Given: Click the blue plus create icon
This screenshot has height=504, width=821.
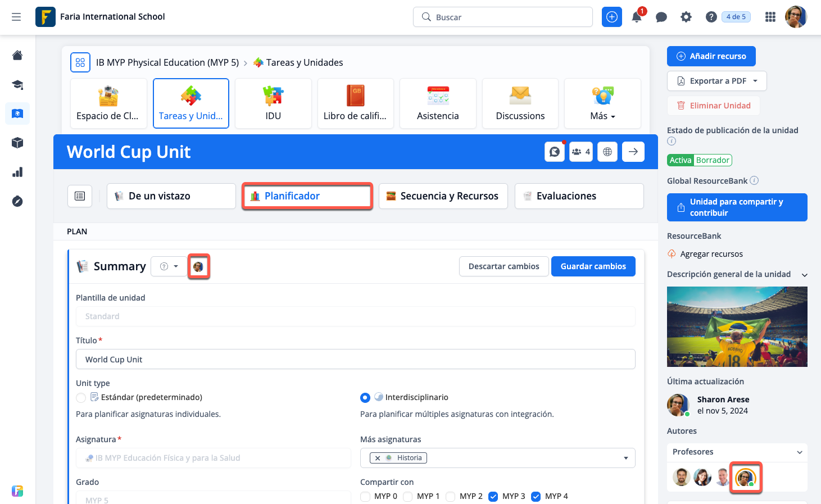Looking at the screenshot, I should point(612,17).
